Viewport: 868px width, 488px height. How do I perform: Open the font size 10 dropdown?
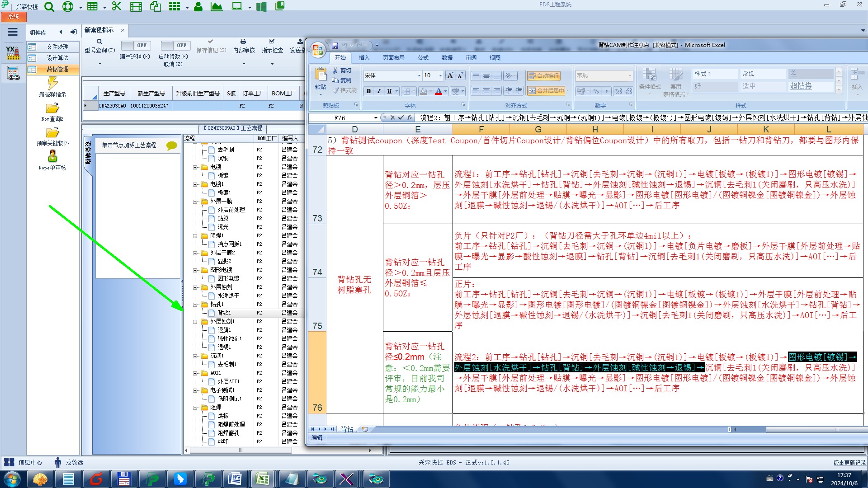click(440, 75)
